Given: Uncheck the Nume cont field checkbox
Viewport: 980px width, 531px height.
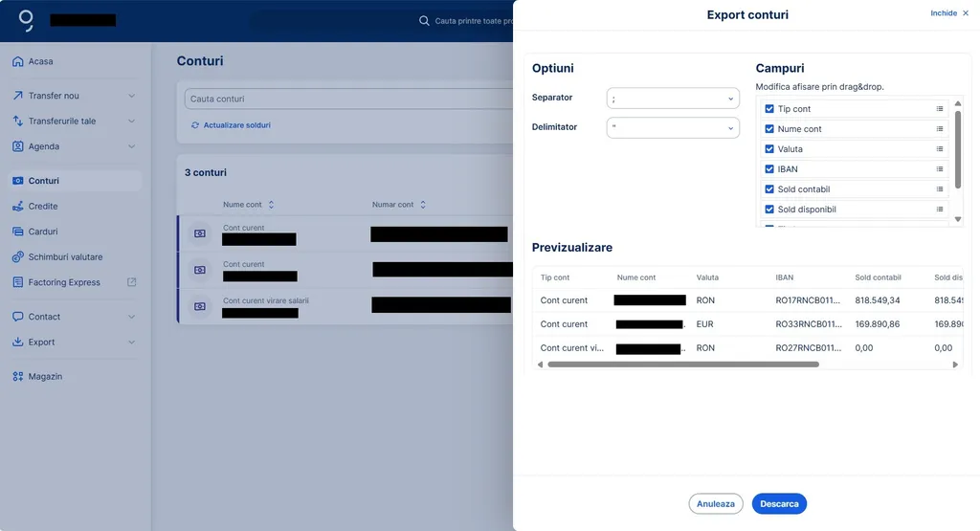Looking at the screenshot, I should tap(769, 129).
